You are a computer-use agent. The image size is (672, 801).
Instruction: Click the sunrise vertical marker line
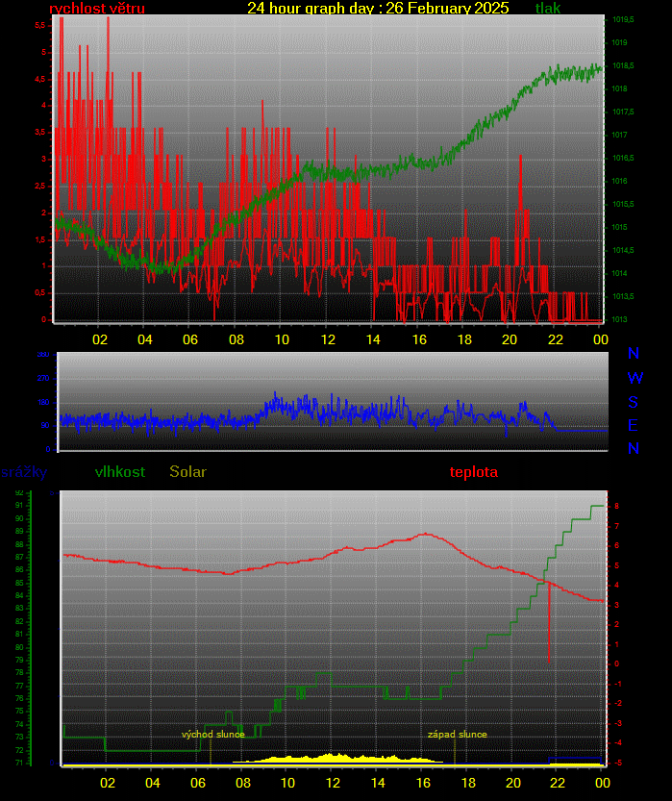coord(211,751)
